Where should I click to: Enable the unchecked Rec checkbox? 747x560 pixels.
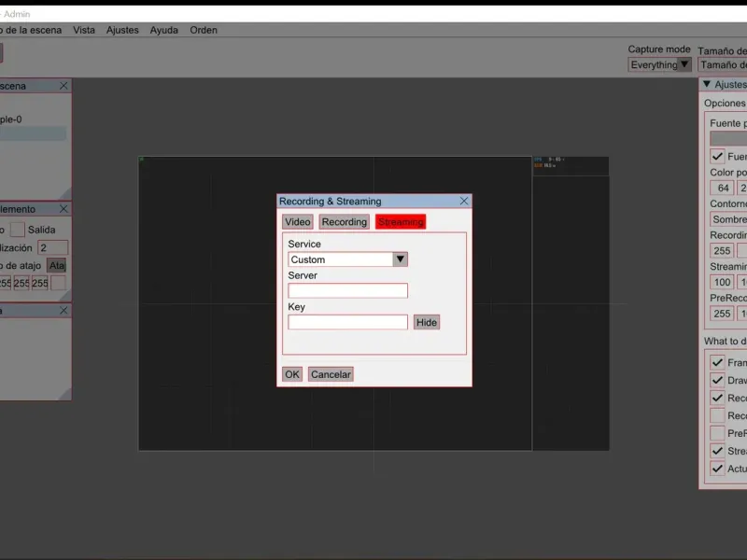click(717, 415)
